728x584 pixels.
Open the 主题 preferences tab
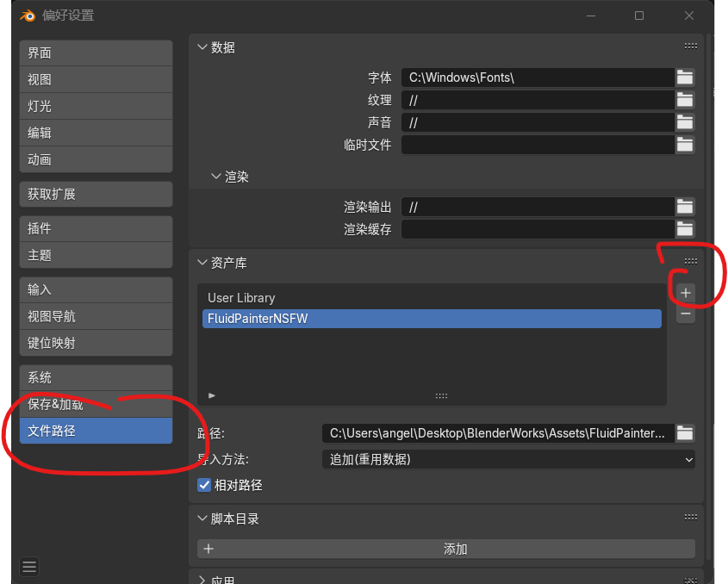(96, 255)
